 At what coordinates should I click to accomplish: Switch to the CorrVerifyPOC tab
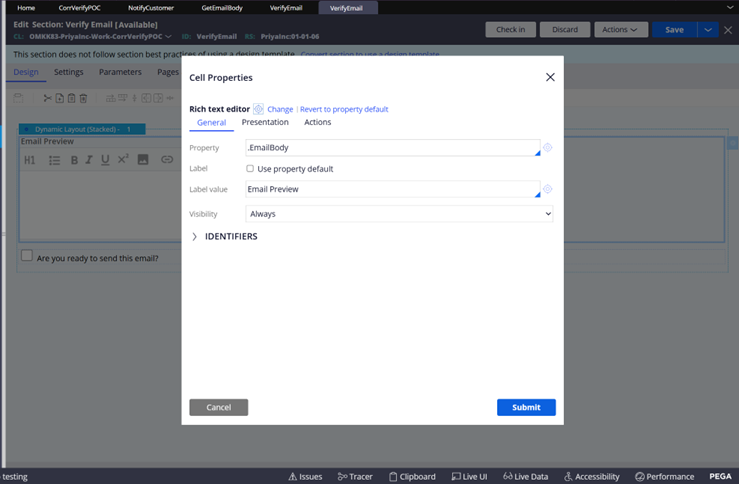79,8
